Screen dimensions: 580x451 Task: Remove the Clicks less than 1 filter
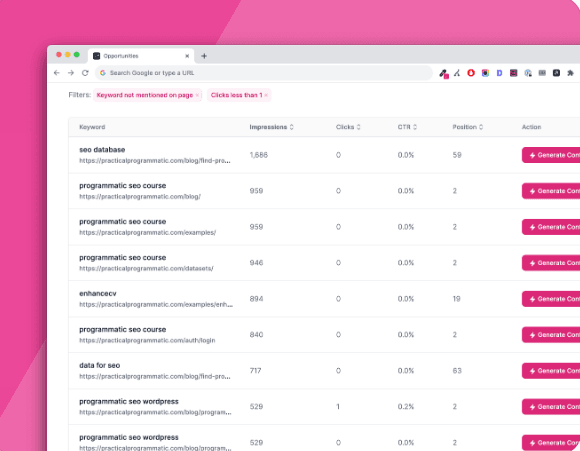[x=266, y=95]
